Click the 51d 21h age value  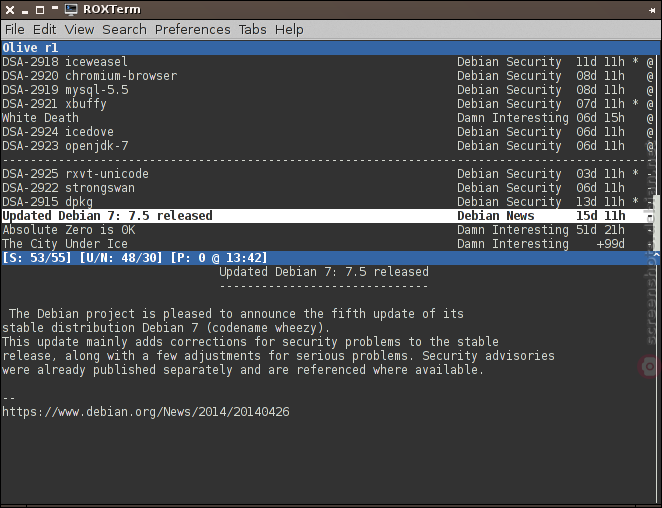pos(600,229)
